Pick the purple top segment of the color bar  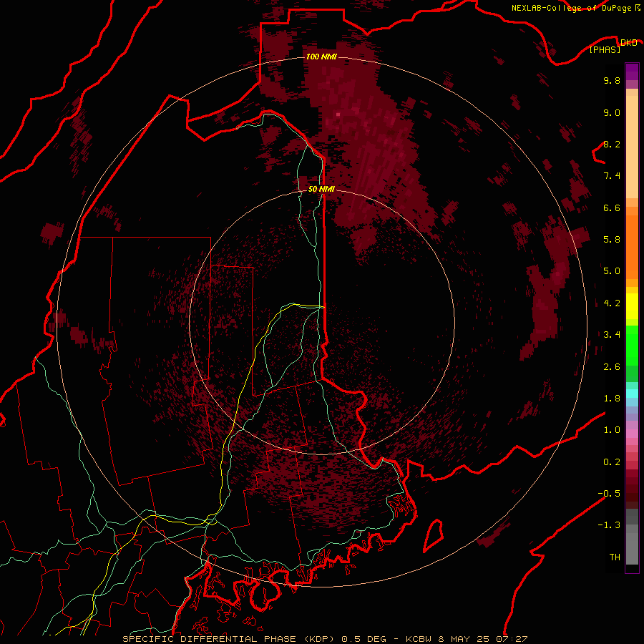coord(632,72)
